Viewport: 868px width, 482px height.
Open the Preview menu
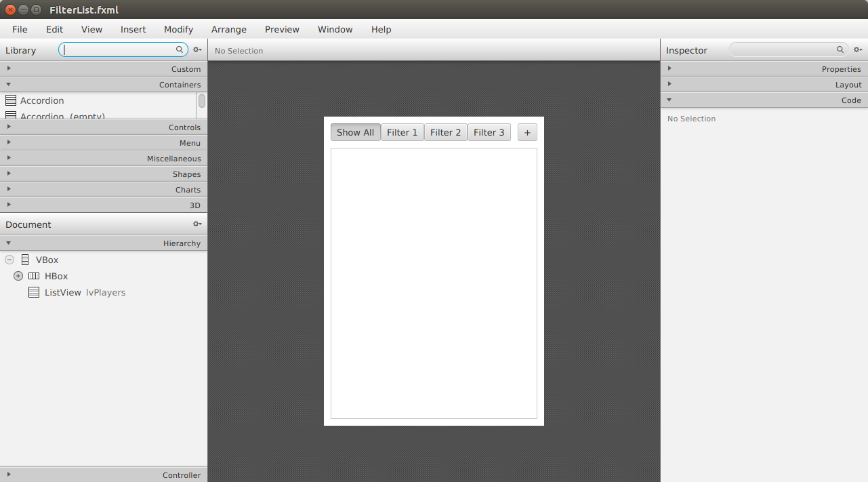pos(282,29)
